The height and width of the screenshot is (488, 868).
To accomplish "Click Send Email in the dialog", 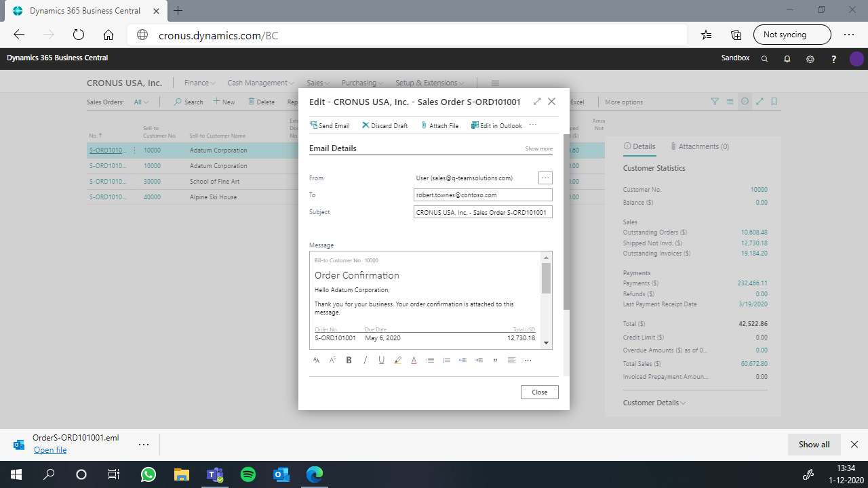I will click(330, 125).
